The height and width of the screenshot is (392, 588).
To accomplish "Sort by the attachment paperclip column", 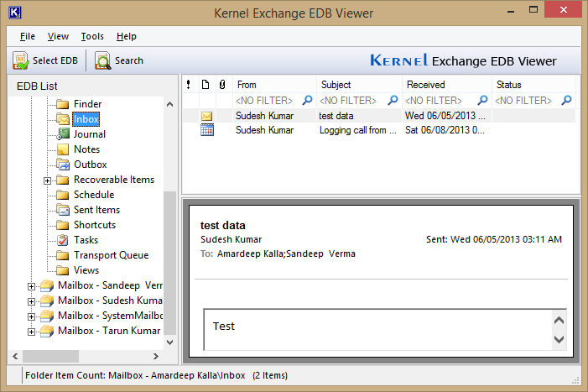I will (222, 85).
